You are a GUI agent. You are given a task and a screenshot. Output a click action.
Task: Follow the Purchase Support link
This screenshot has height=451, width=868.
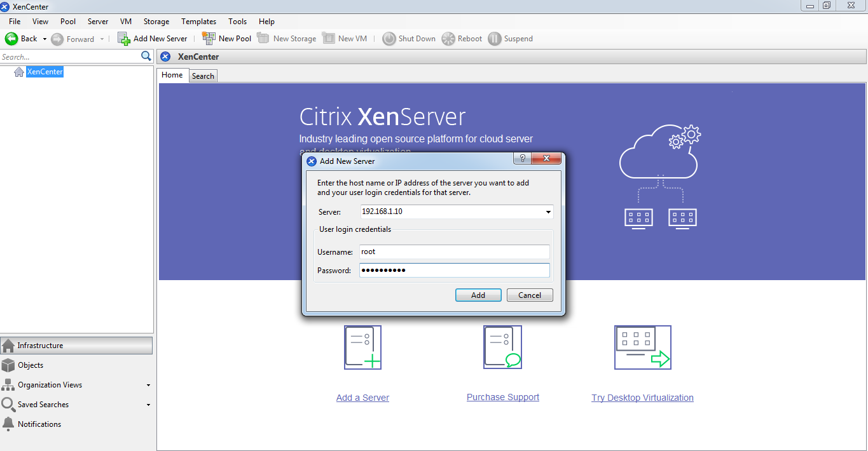coord(503,397)
